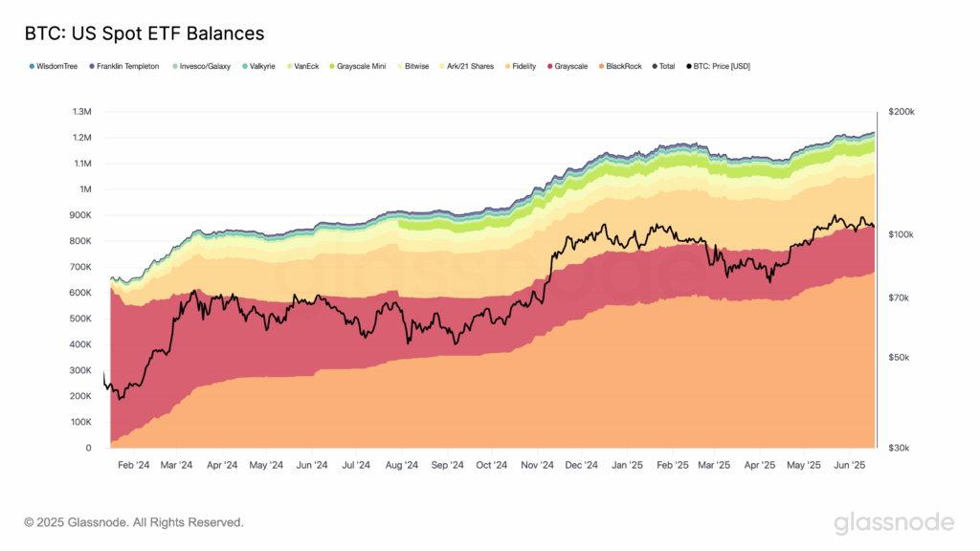
Task: Select the Grayscale Mini legend item
Action: pyautogui.click(x=358, y=66)
